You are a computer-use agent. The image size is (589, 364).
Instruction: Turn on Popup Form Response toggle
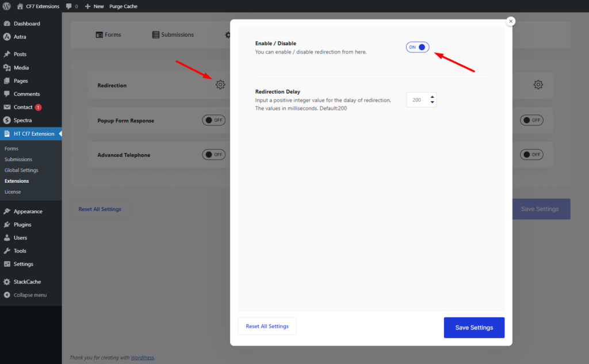coord(213,120)
